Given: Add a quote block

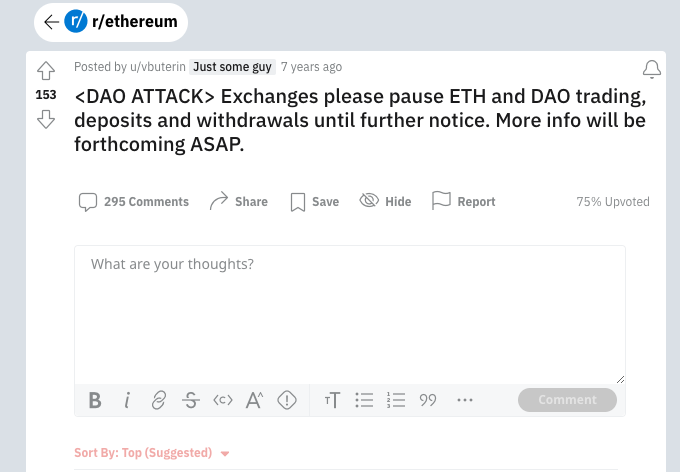Looking at the screenshot, I should [428, 400].
